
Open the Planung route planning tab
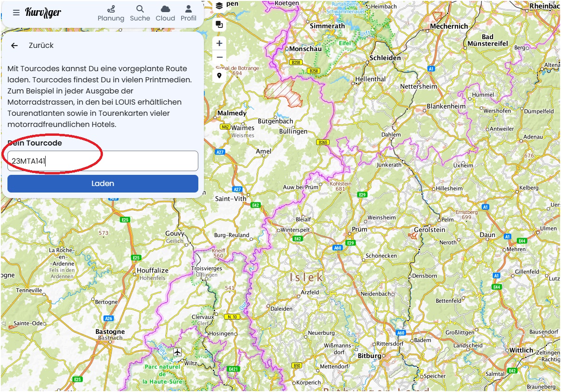coord(111,13)
